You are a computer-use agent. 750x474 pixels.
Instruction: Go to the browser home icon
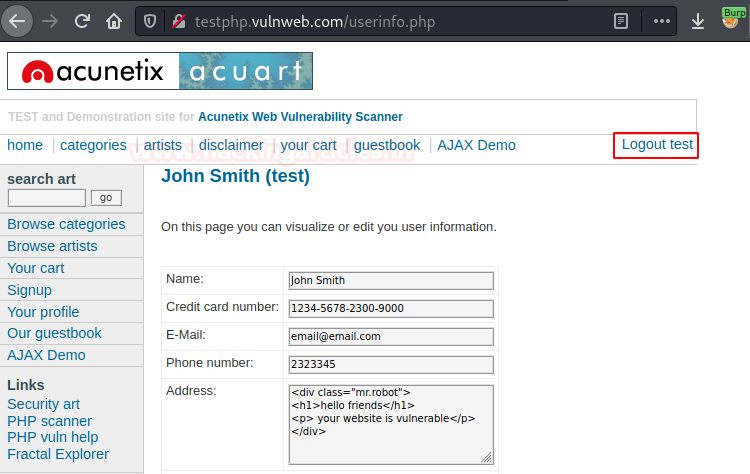[114, 21]
